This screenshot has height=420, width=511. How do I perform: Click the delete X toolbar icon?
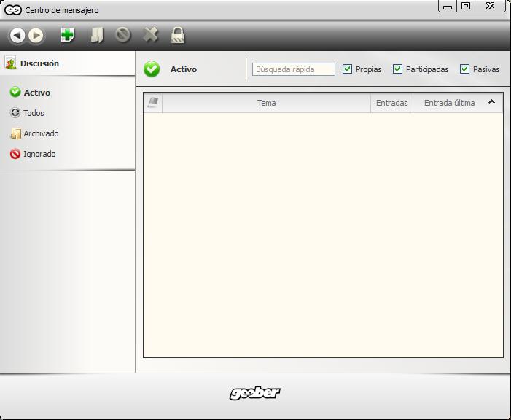click(151, 35)
